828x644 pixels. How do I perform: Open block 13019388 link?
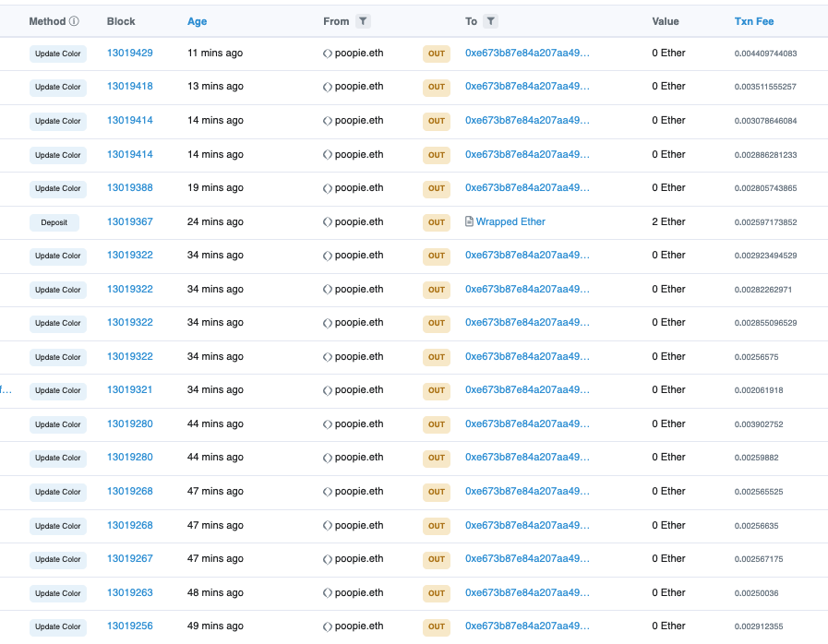(x=130, y=187)
